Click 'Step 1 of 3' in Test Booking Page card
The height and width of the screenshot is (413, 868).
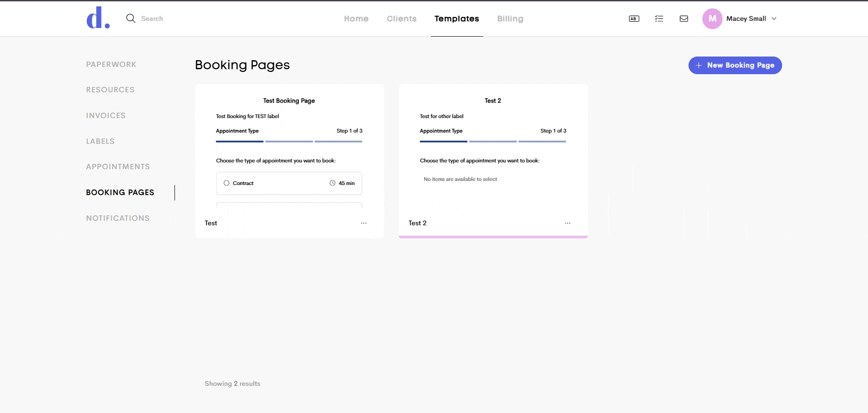click(349, 131)
